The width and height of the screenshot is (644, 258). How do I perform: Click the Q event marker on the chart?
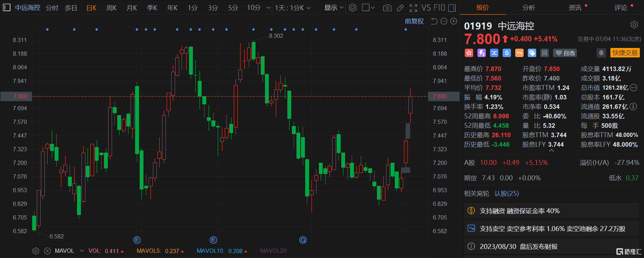303,240
